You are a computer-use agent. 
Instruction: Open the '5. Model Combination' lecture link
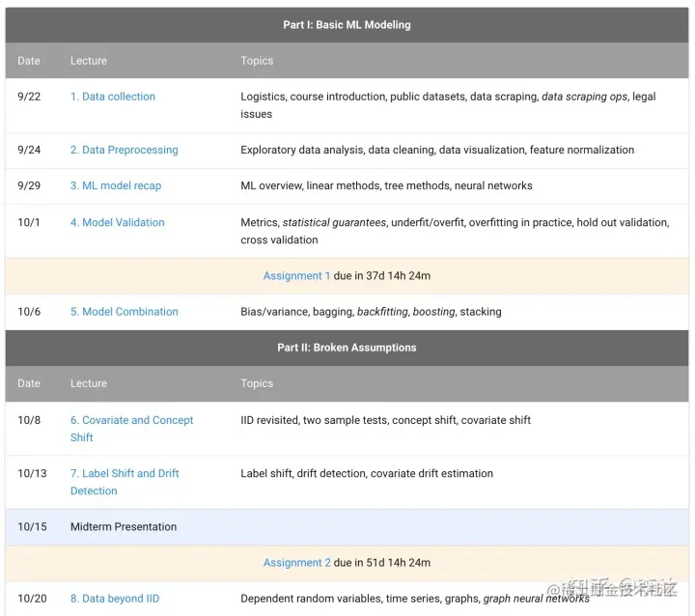coord(125,311)
